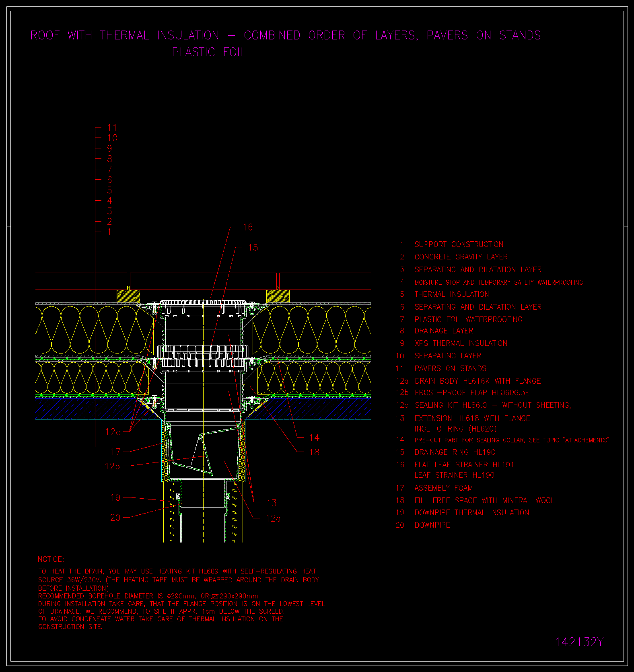Select legend entry 'CONCRETE GRAVITY LAYER'

(461, 257)
